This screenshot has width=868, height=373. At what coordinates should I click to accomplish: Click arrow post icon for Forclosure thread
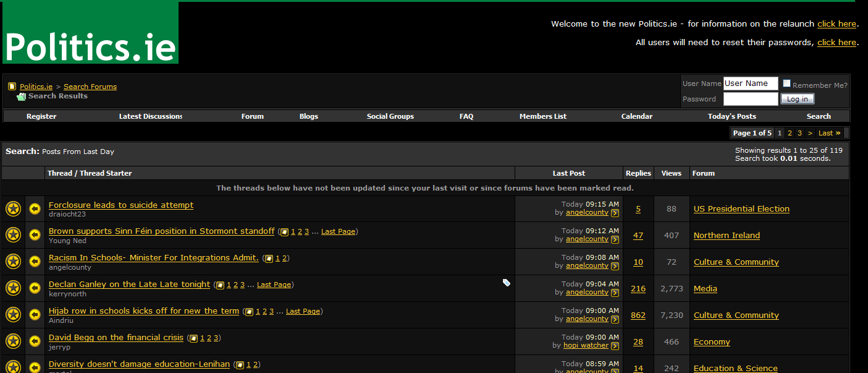(35, 209)
